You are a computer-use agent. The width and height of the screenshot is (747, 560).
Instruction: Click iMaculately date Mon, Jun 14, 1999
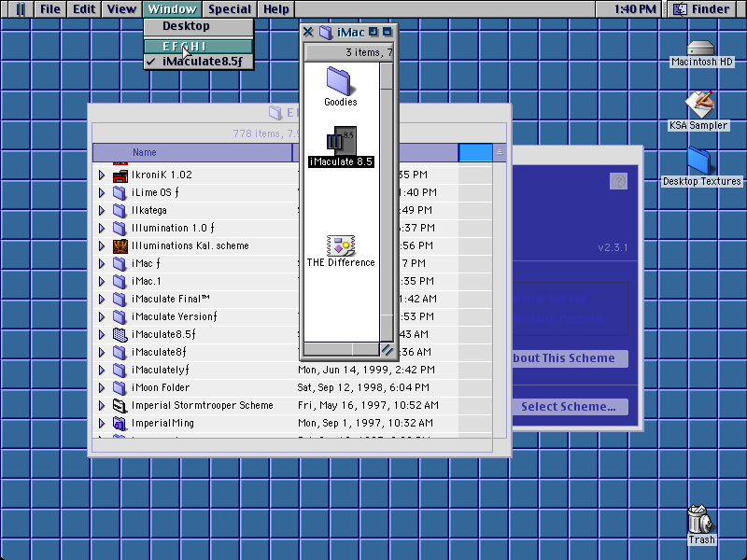[366, 370]
